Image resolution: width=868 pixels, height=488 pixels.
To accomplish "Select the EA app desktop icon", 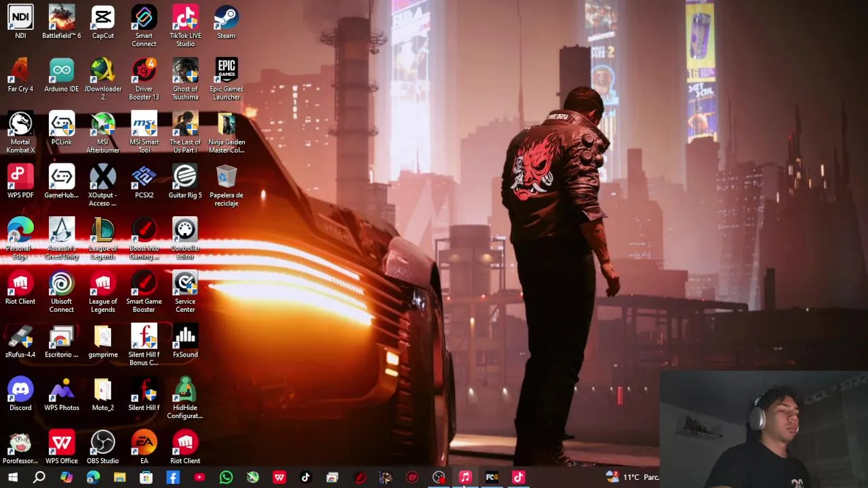I will tap(144, 447).
